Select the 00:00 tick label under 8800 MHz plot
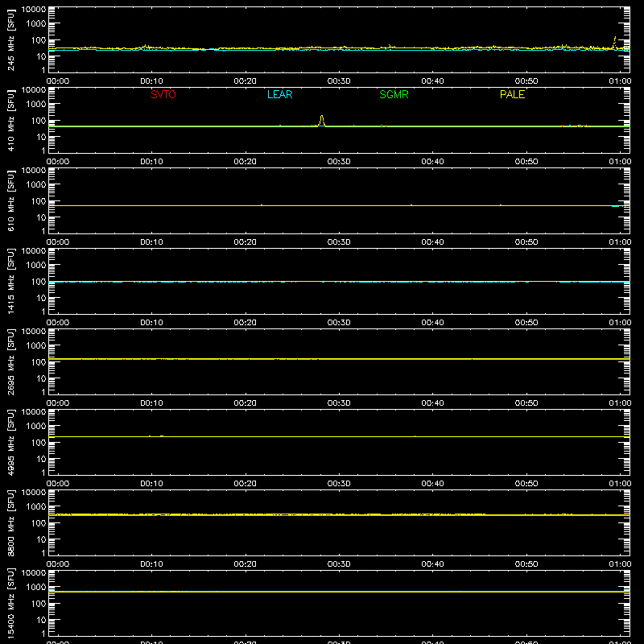 (x=58, y=564)
